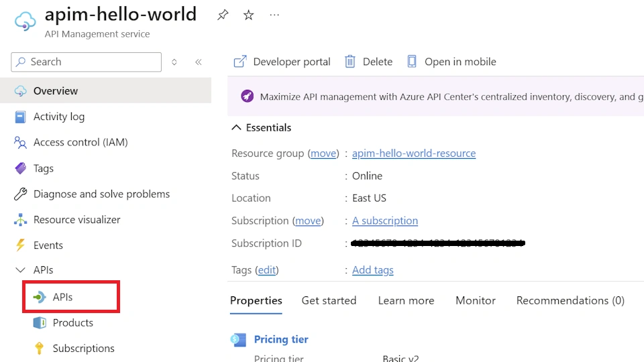Open the Events menu item
The width and height of the screenshot is (644, 362).
coord(48,245)
